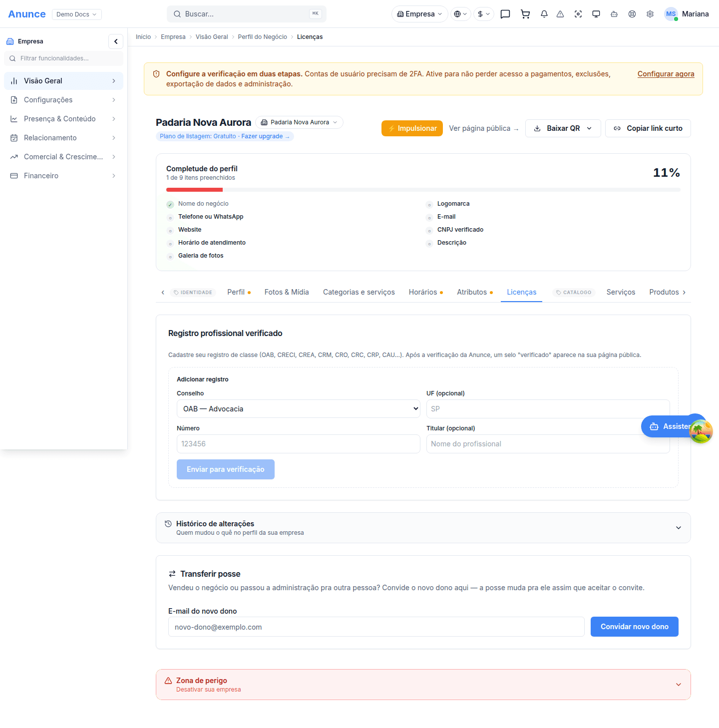This screenshot has height=728, width=719.
Task: Click the Ver página pública link
Action: tap(484, 128)
